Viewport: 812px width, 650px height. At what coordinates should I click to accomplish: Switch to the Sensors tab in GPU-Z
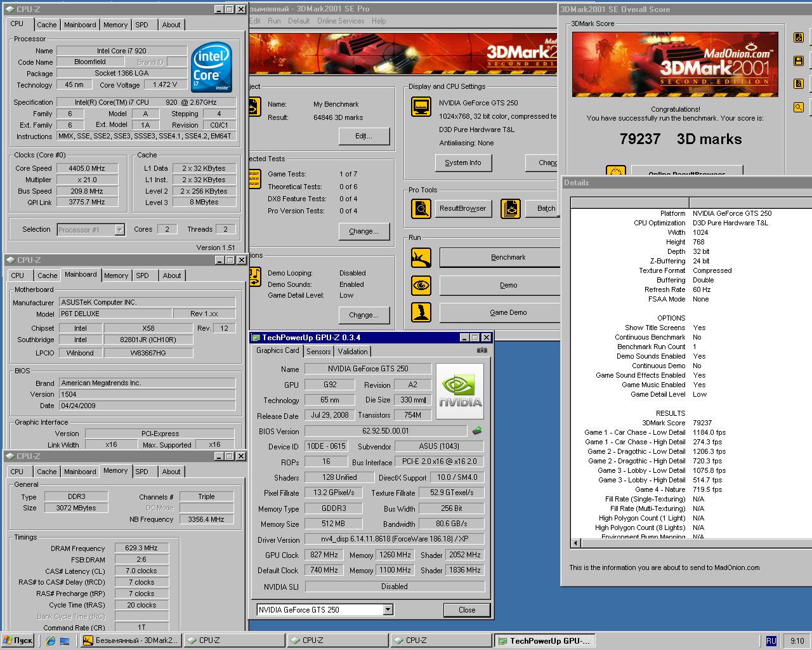(318, 352)
